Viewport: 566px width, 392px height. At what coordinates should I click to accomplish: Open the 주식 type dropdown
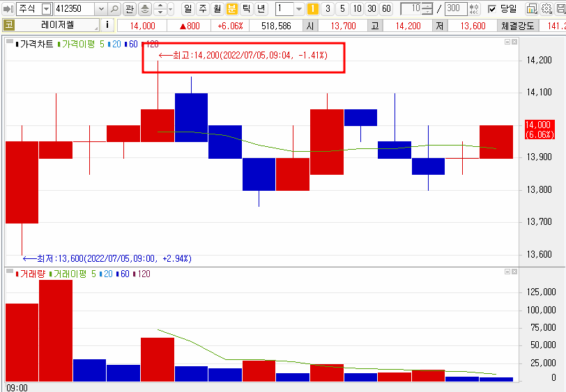click(47, 8)
